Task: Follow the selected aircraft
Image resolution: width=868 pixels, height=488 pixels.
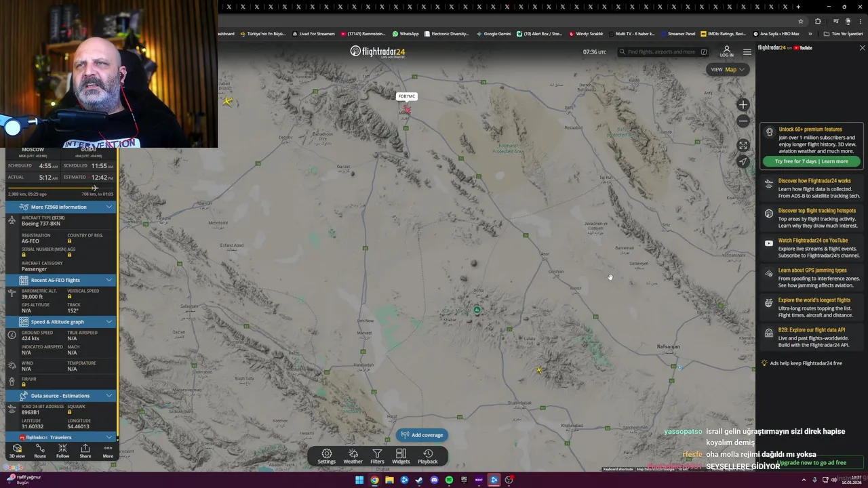Action: point(62,451)
